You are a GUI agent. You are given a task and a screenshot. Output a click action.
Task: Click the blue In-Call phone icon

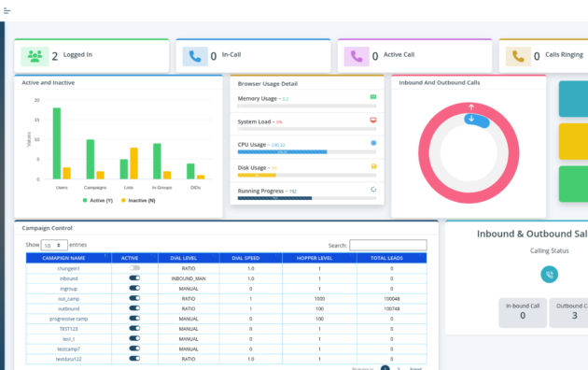(x=195, y=56)
